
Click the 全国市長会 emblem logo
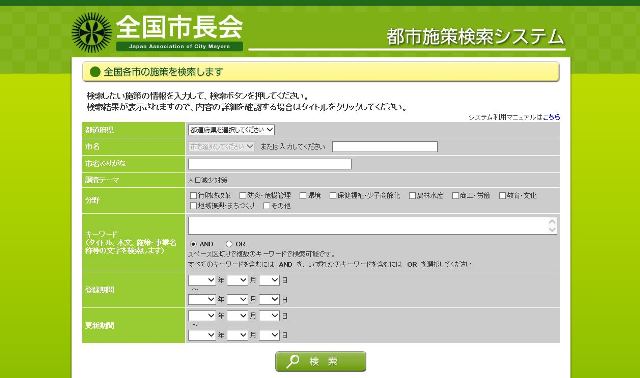point(92,33)
